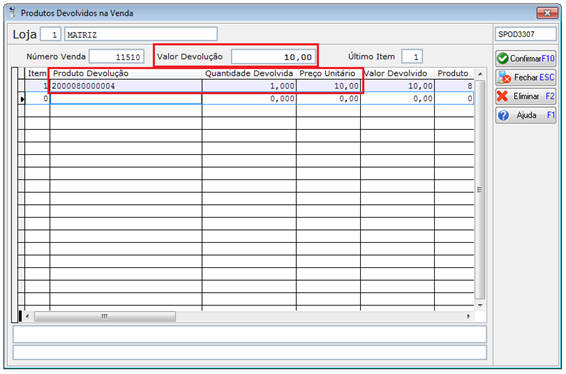Click the horizontal scrollbar thumb
The height and width of the screenshot is (374, 566).
click(105, 316)
